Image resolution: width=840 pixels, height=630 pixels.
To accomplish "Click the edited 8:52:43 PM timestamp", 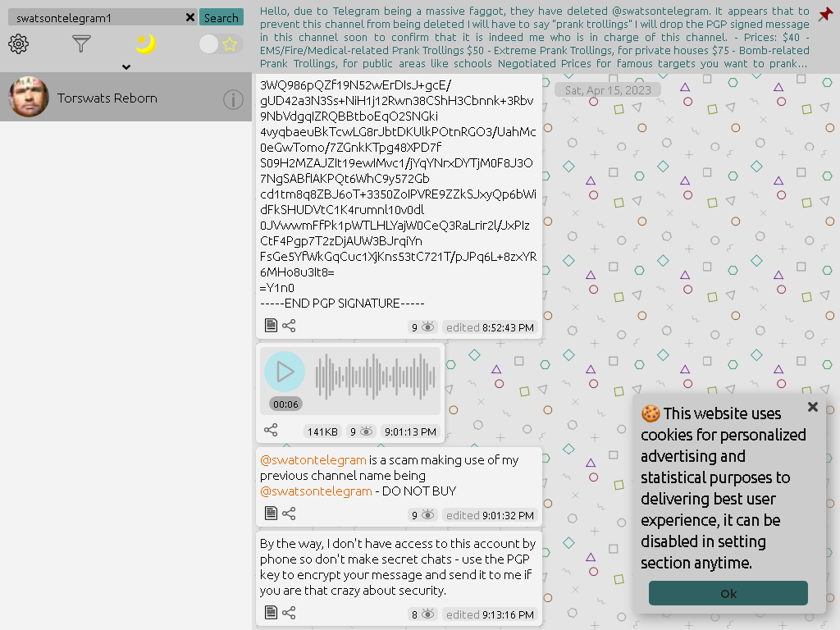I will pyautogui.click(x=491, y=327).
